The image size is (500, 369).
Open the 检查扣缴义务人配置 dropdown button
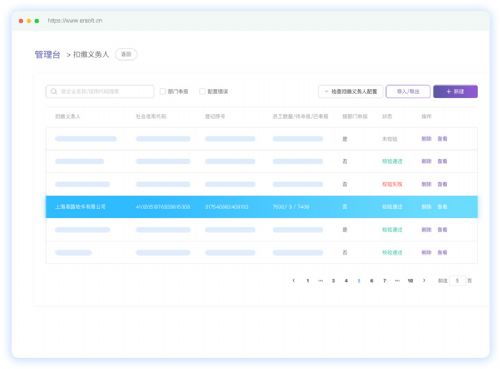tap(351, 91)
